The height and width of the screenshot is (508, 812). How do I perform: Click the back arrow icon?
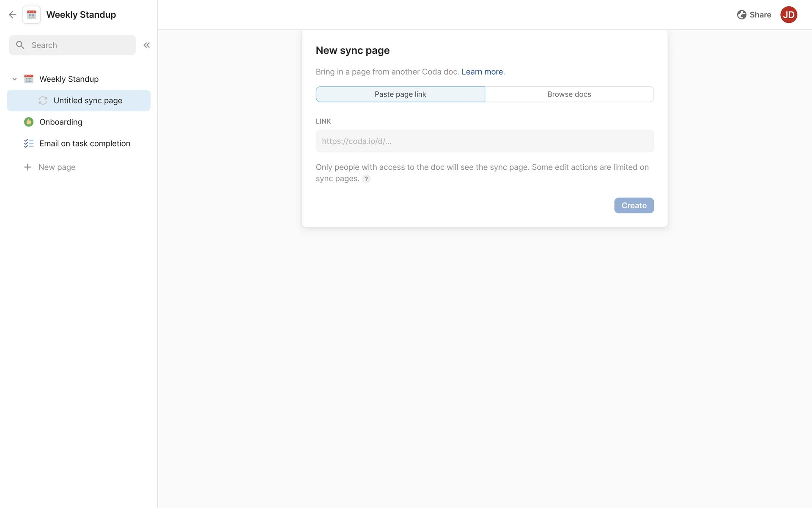[x=12, y=15]
